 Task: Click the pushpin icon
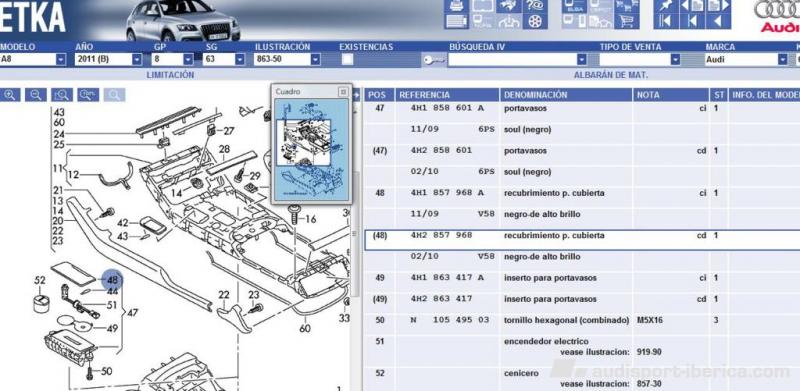pyautogui.click(x=666, y=6)
